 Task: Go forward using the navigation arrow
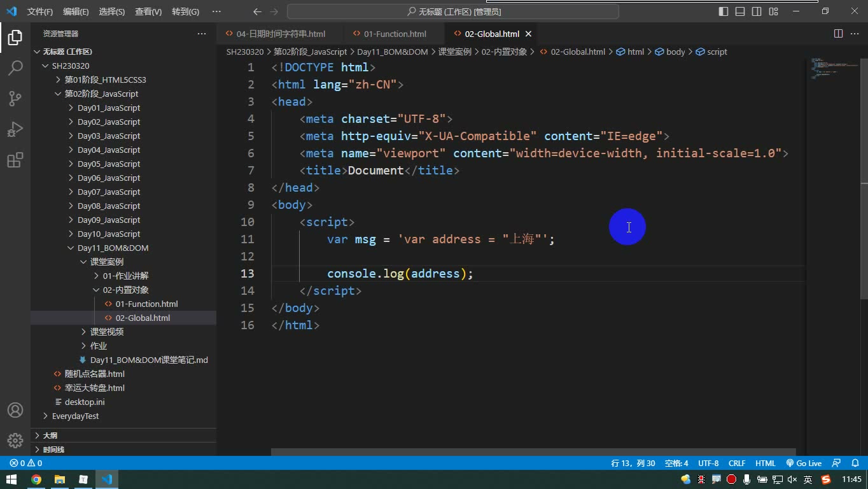click(274, 11)
